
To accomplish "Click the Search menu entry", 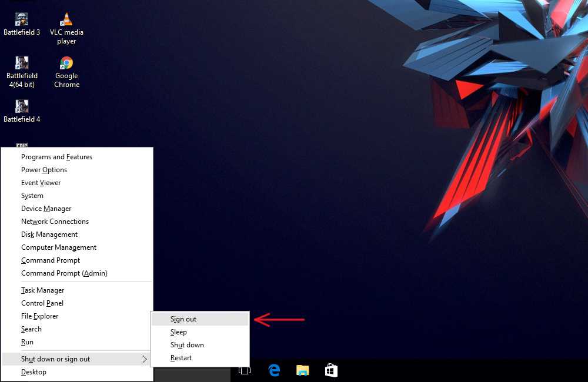I will click(x=77, y=329).
